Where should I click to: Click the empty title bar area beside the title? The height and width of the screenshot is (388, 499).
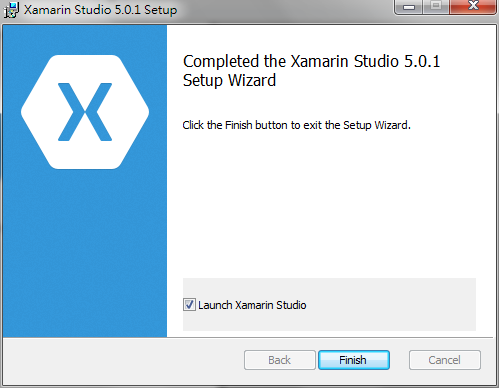click(283, 10)
